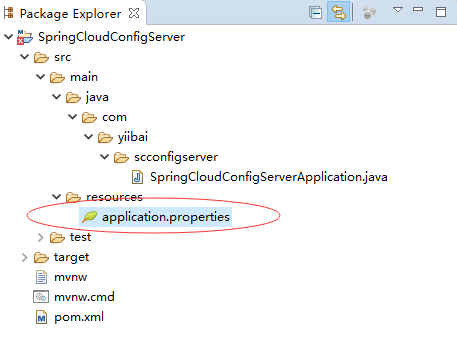Click the scconfigserver folder icon

click(121, 157)
